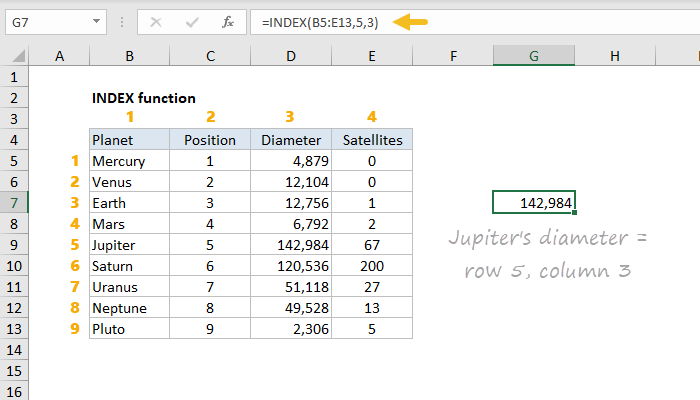Select the 'Mercury' cell
700x400 pixels.
click(129, 161)
